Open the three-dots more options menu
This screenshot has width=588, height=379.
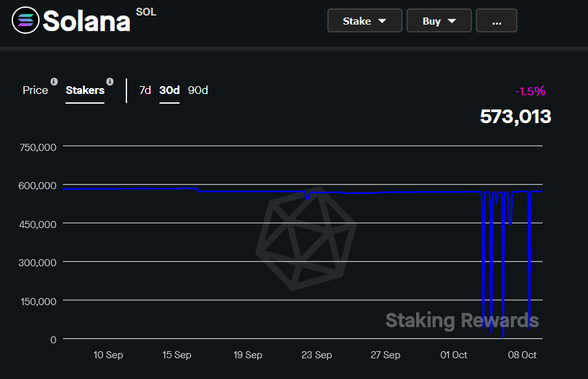(x=497, y=21)
